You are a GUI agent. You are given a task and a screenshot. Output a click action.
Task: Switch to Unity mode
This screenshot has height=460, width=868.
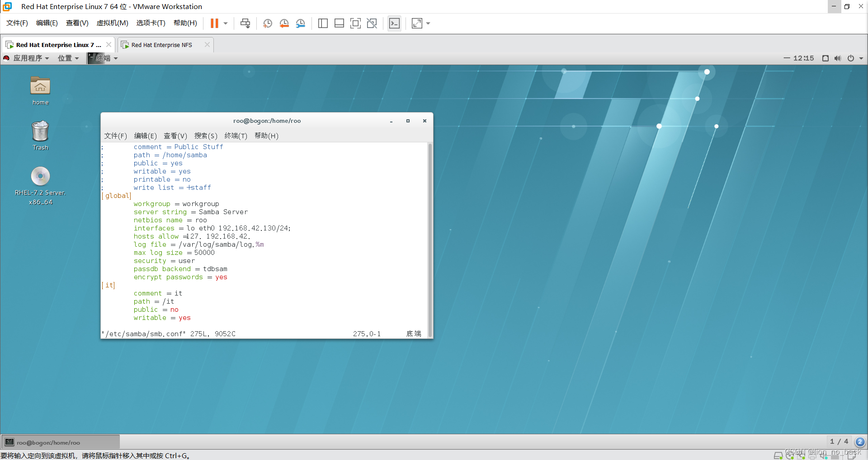[372, 23]
